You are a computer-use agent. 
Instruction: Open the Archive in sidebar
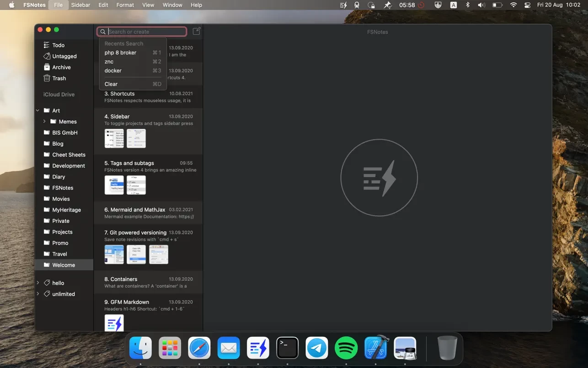61,67
